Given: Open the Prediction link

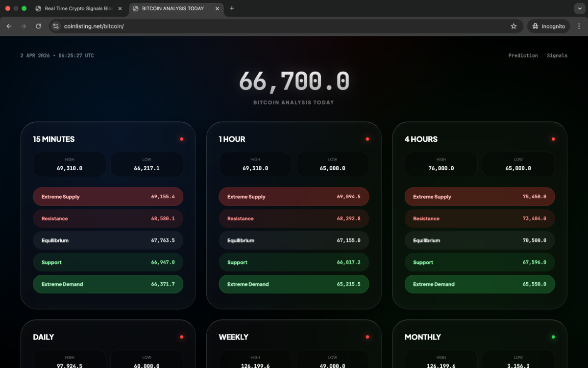Looking at the screenshot, I should [523, 55].
